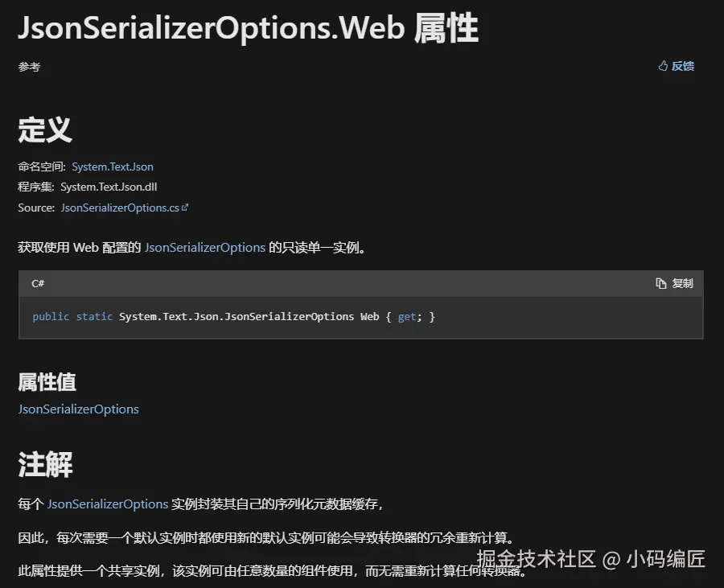The image size is (724, 588).
Task: Open JsonSerializerOptions link under 属性值
Action: (79, 409)
